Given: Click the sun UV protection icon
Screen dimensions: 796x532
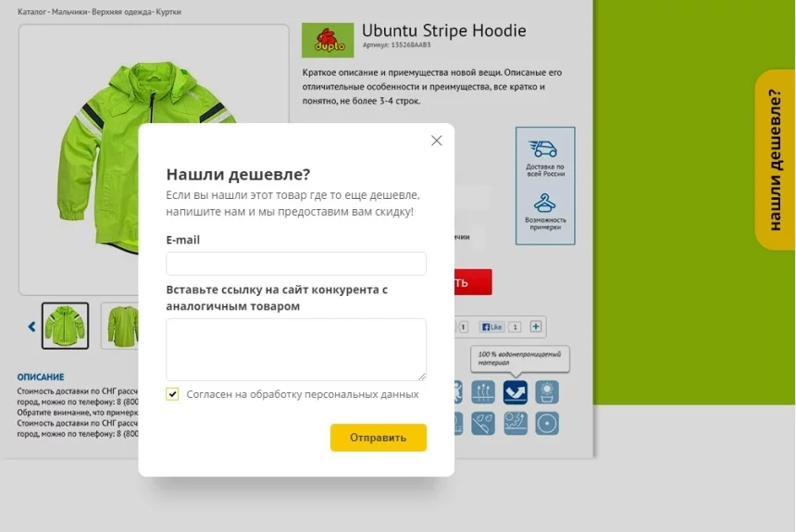Looking at the screenshot, I should pos(547,392).
